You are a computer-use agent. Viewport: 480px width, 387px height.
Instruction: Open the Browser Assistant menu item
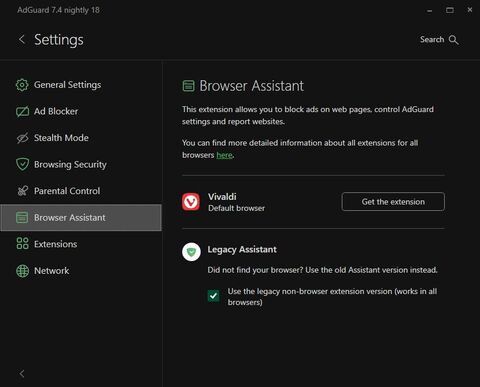click(81, 218)
